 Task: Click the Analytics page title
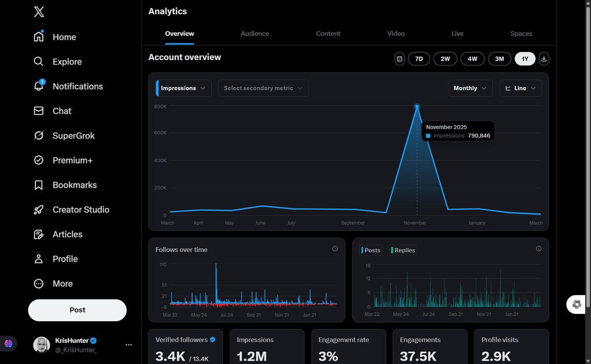(167, 11)
